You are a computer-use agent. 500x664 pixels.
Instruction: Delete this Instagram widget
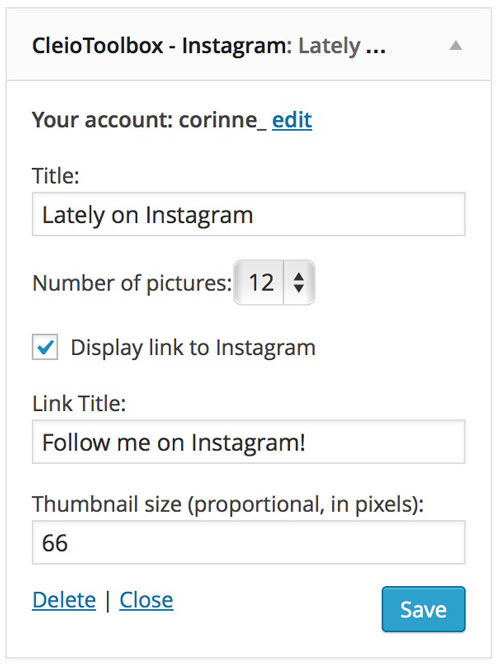tap(64, 600)
